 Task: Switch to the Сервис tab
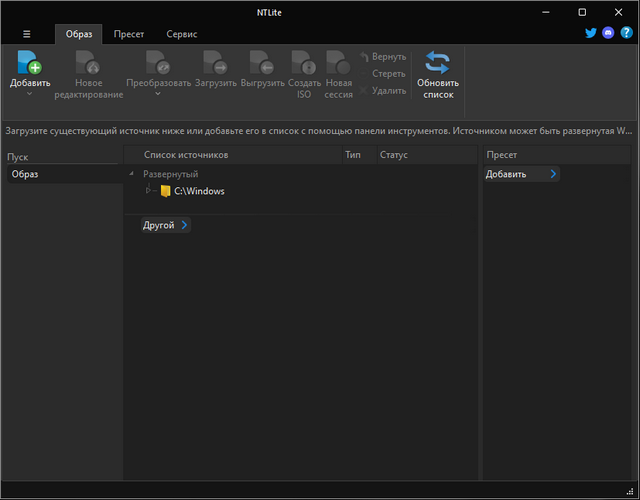point(181,34)
